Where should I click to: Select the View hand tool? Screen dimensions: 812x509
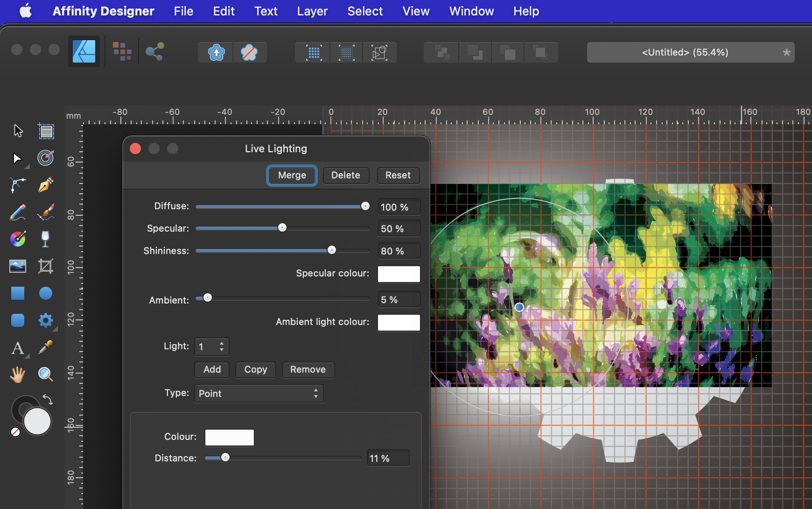tap(18, 375)
